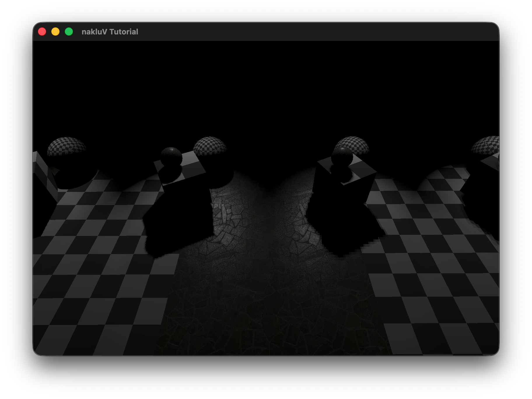Screen dimensions: 532x399
Task: Select the dark sphere on right cube
Action: 342,156
